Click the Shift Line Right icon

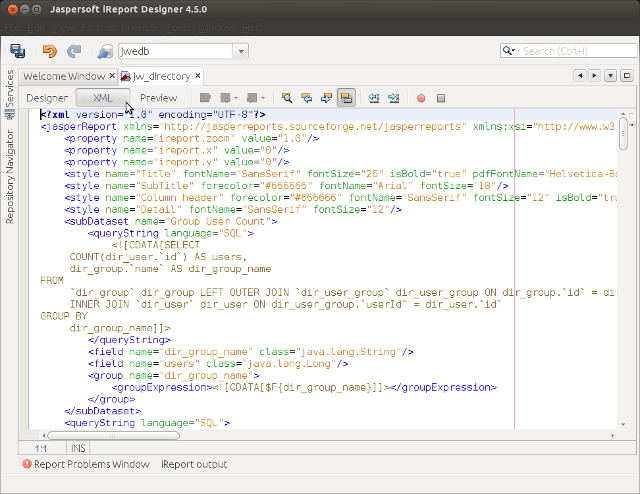coord(394,98)
